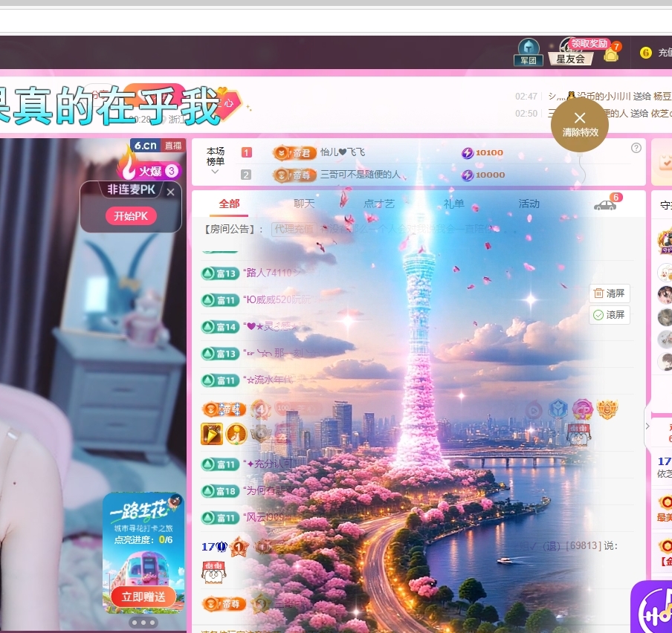Toggle auto-scroll with 滚屏
The width and height of the screenshot is (672, 633).
(609, 315)
